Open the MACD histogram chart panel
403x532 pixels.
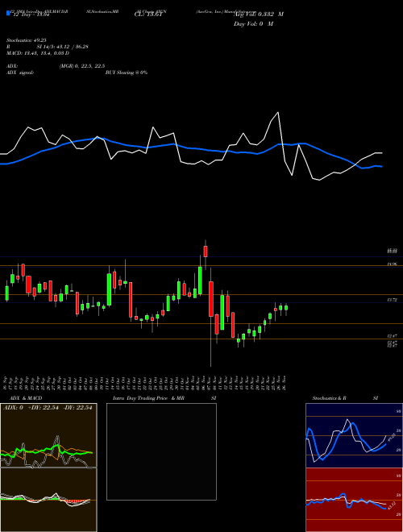tap(48, 500)
